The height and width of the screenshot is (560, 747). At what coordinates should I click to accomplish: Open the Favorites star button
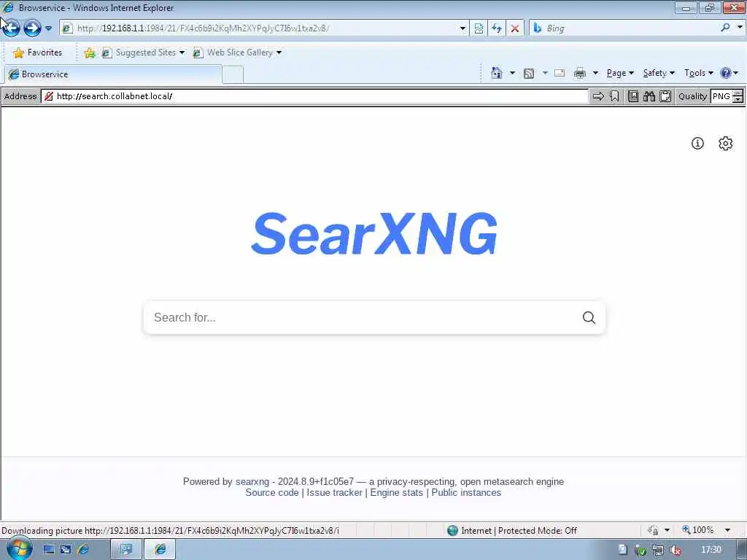(38, 52)
